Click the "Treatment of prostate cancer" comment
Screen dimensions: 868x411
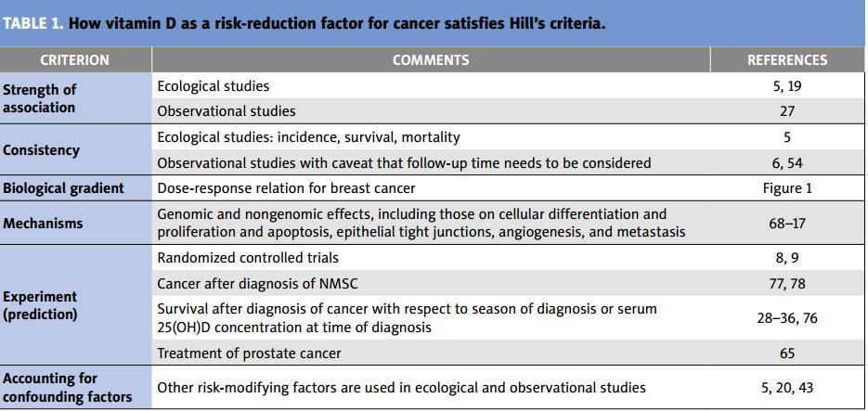[249, 353]
